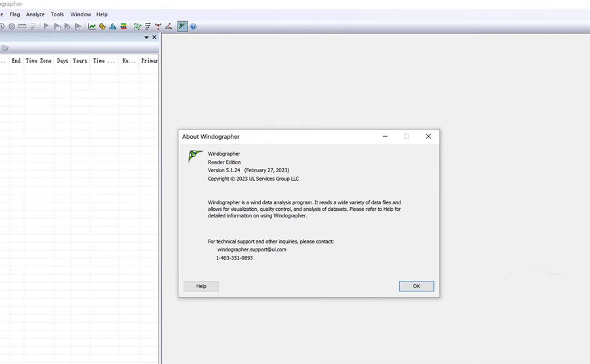Image resolution: width=590 pixels, height=364 pixels.
Task: Open the panel options dropdown arrow
Action: click(x=146, y=37)
